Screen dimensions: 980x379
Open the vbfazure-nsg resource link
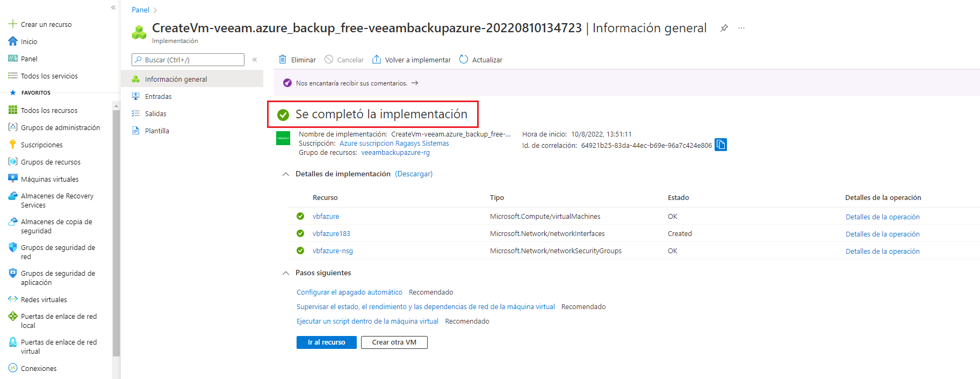click(x=333, y=251)
